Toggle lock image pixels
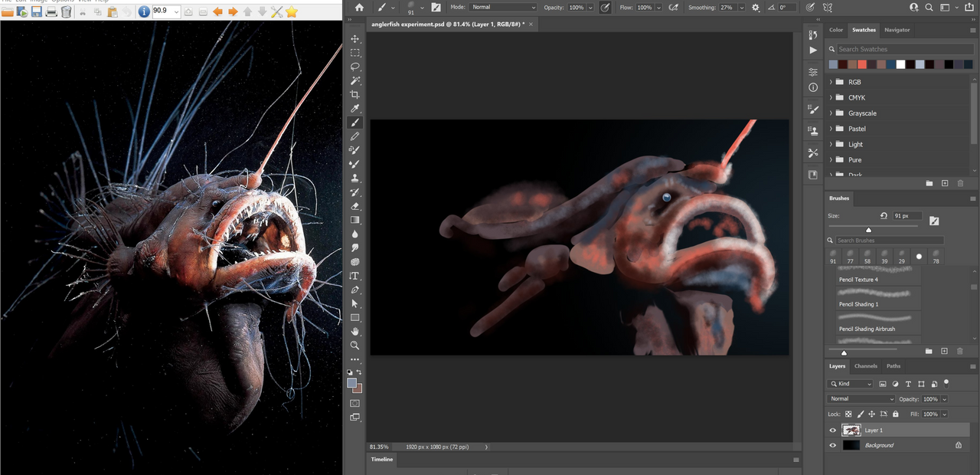980x475 pixels. 860,414
